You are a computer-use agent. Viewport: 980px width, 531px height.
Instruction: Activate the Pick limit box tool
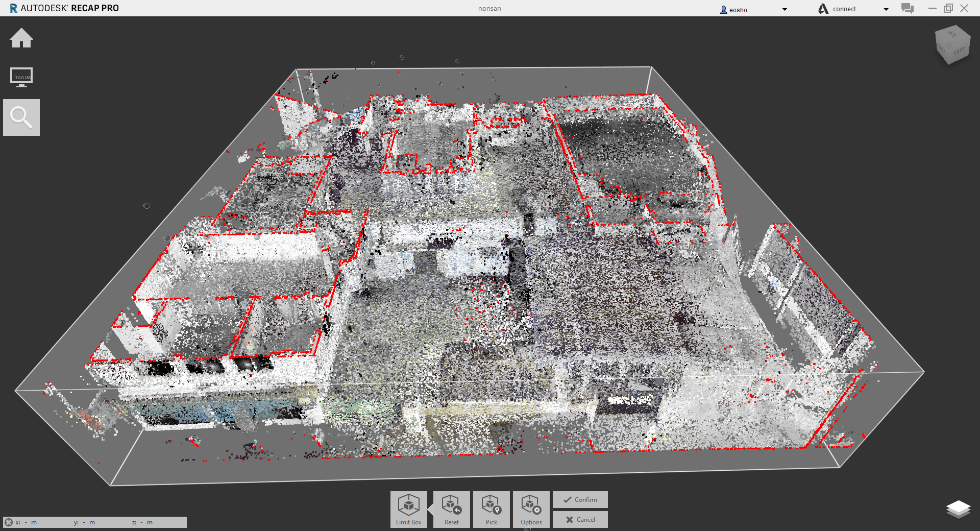point(491,509)
